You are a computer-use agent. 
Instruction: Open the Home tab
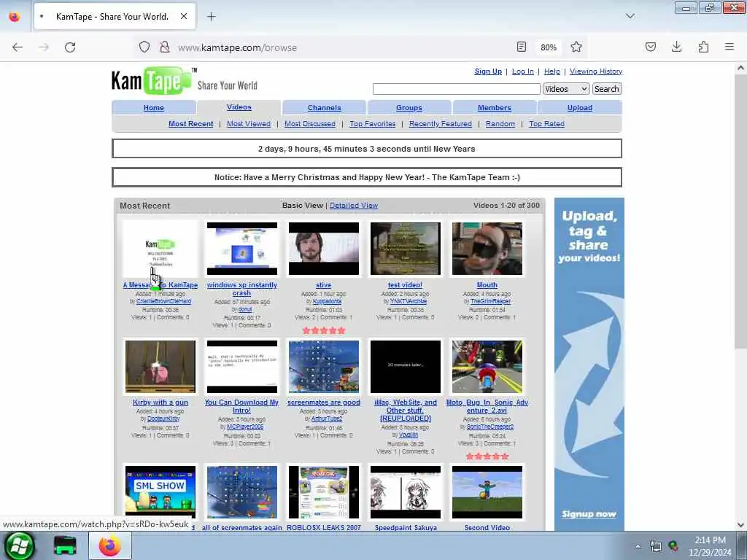coord(153,108)
